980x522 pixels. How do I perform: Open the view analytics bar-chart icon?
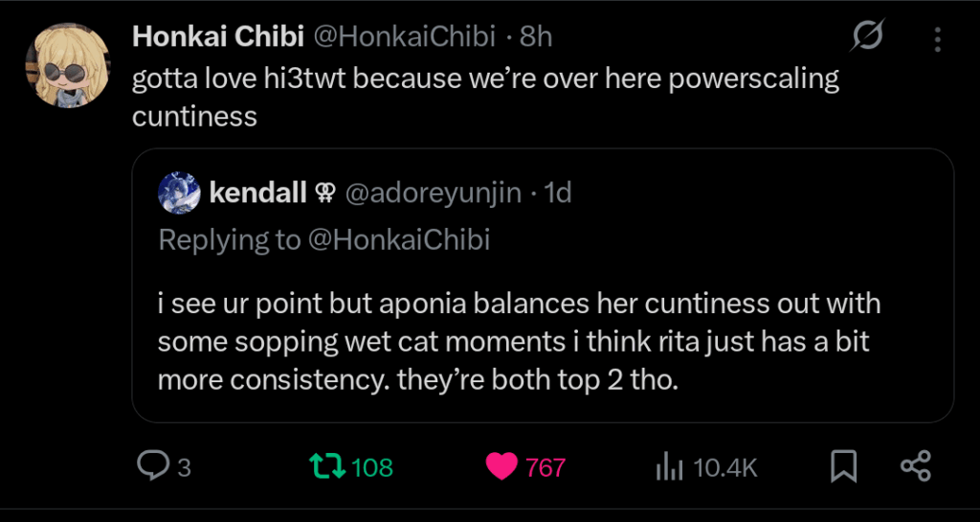[x=668, y=467]
